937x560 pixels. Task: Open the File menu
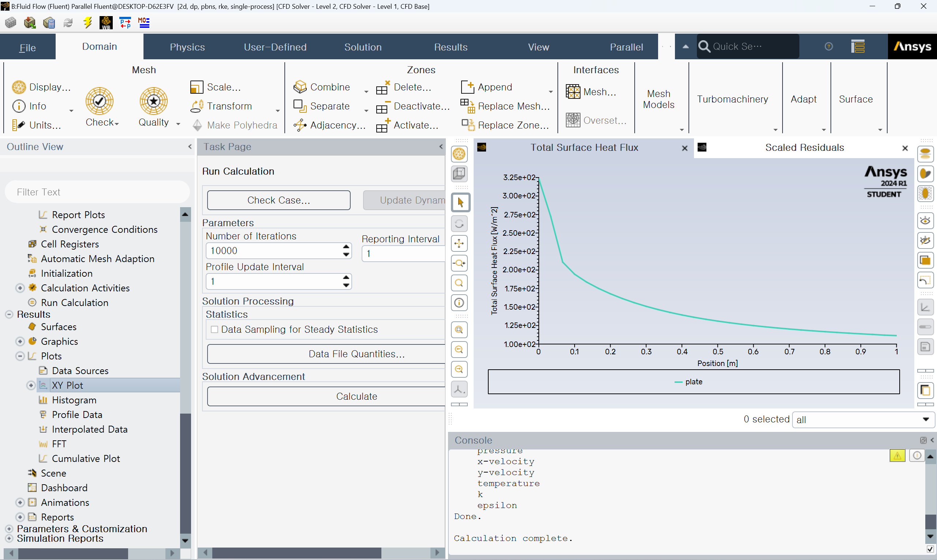(x=27, y=48)
